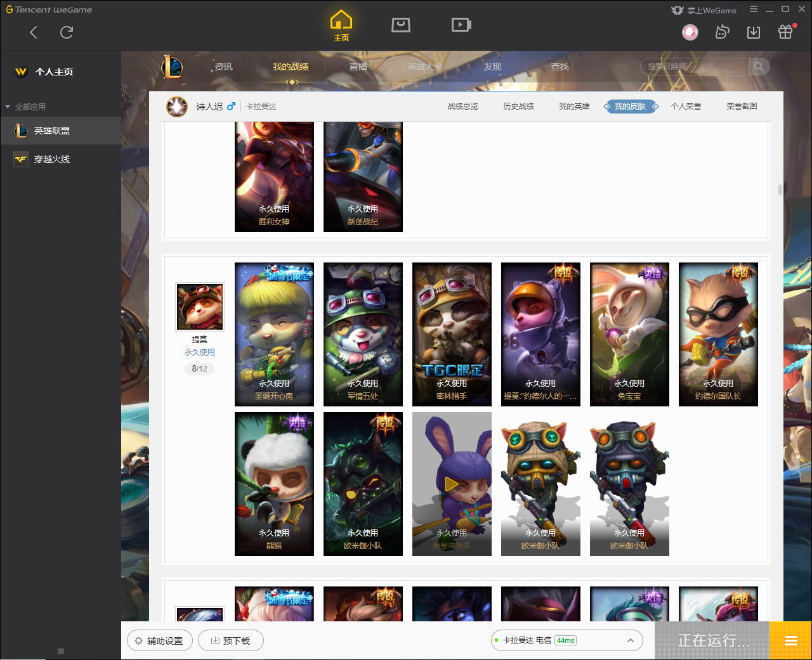812x660 pixels.
Task: Open the user avatar profile icon
Action: [690, 32]
